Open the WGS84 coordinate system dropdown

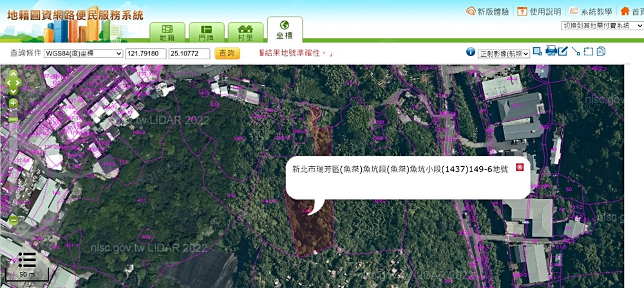[x=83, y=53]
